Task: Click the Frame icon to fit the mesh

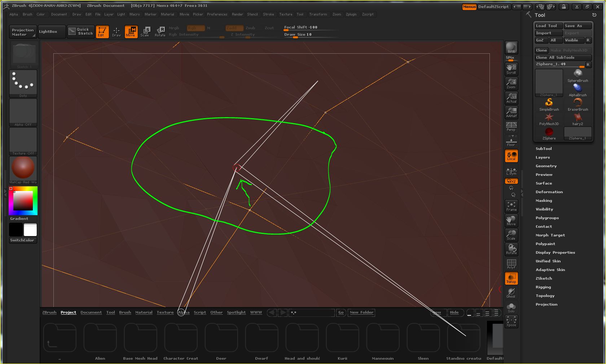Action: [x=511, y=206]
